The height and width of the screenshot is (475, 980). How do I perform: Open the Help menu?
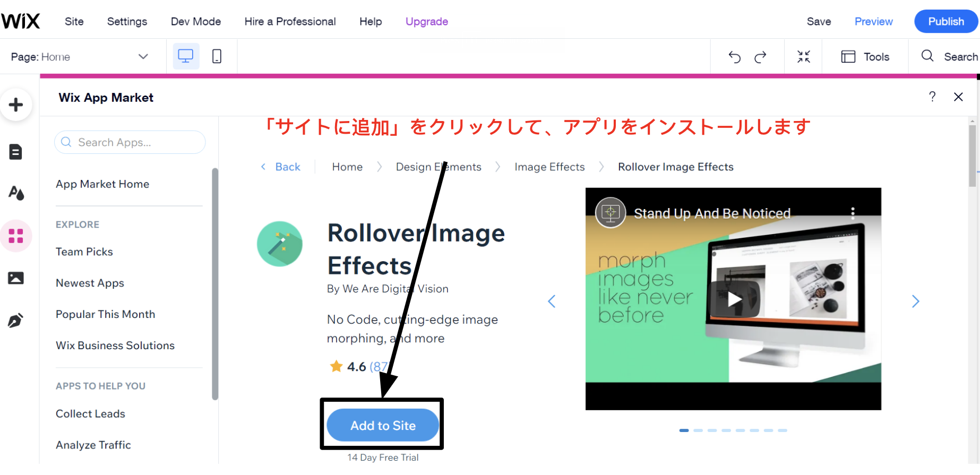[371, 21]
